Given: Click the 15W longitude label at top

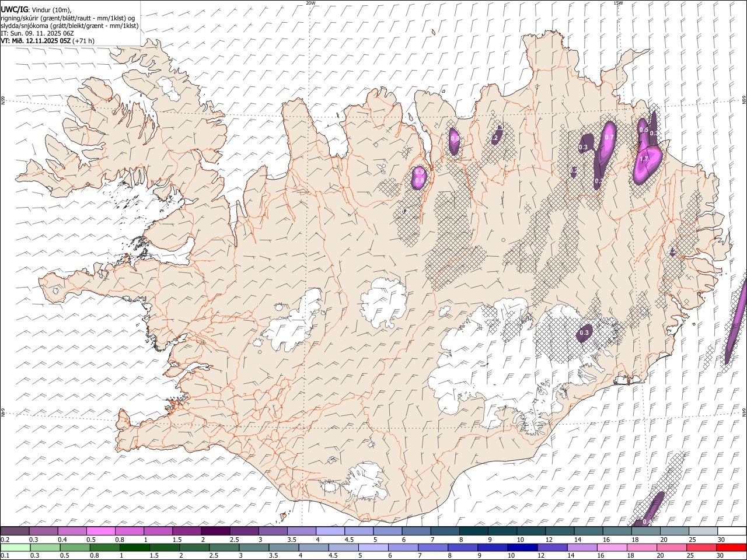Looking at the screenshot, I should point(618,3).
